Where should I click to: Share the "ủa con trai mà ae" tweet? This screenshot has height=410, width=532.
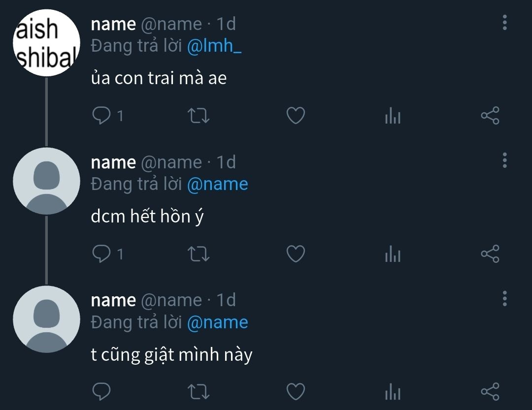[x=490, y=116]
